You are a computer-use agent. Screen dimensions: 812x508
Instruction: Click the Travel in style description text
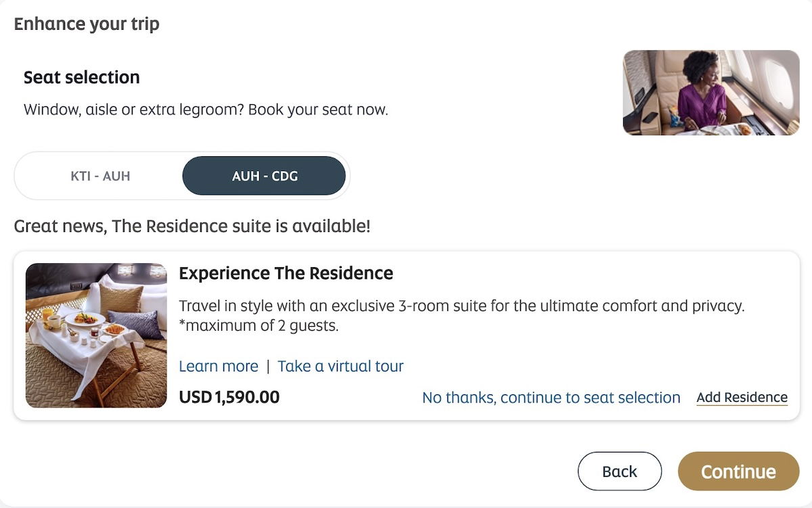click(461, 306)
